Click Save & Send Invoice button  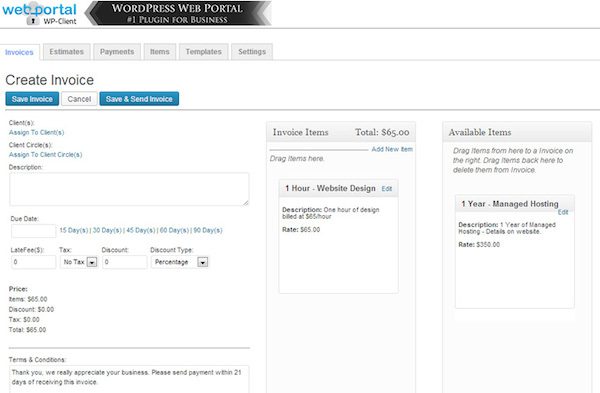coord(139,99)
